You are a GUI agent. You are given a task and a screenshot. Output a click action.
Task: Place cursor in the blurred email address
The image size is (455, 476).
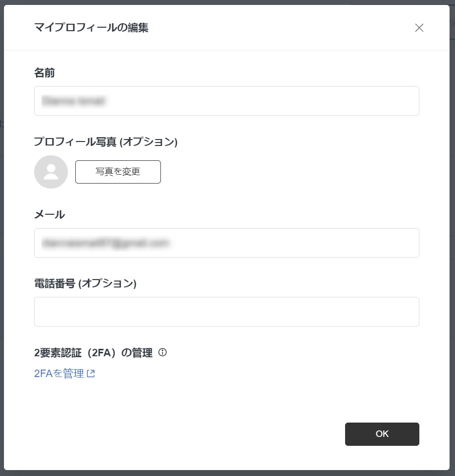coord(105,243)
